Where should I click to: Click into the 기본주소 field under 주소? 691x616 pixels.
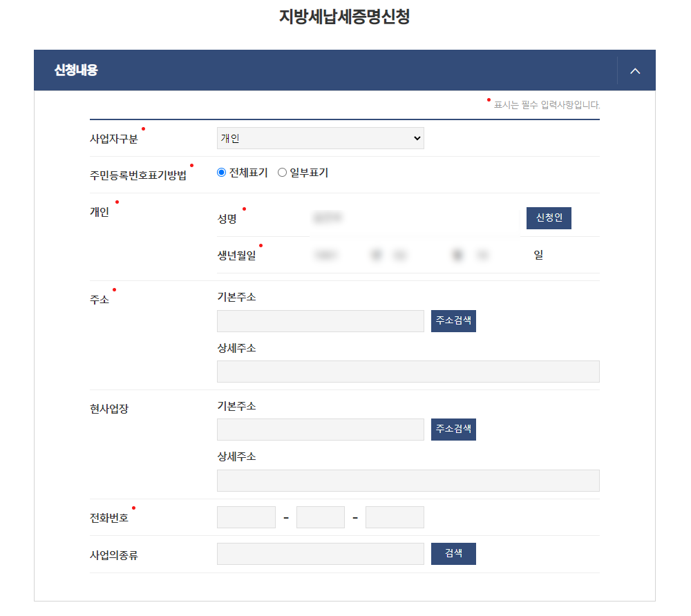320,320
